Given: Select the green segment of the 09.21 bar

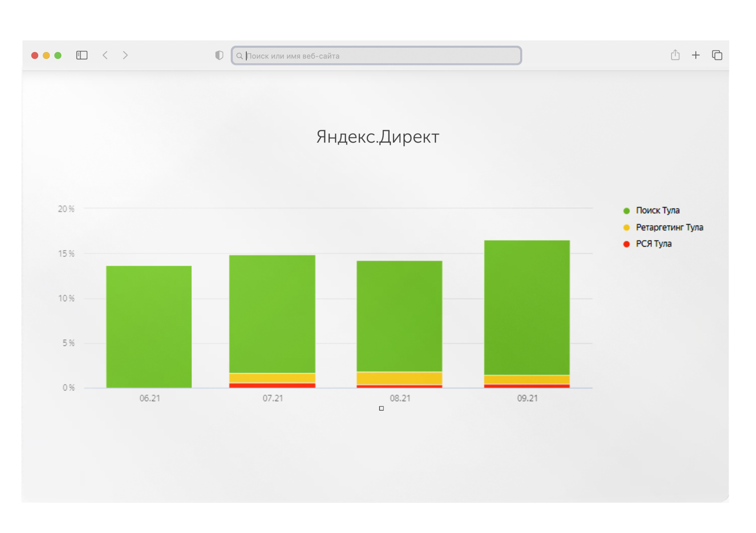Looking at the screenshot, I should 527,308.
